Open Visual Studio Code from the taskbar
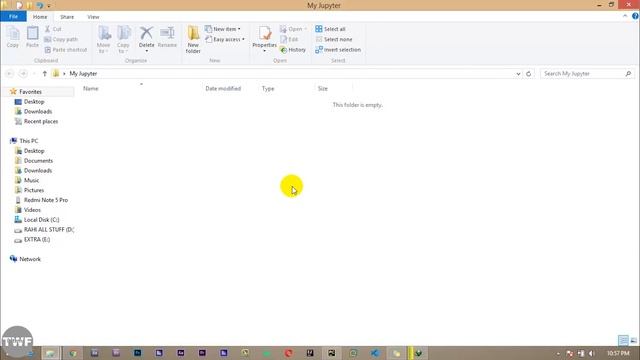 pyautogui.click(x=375, y=353)
